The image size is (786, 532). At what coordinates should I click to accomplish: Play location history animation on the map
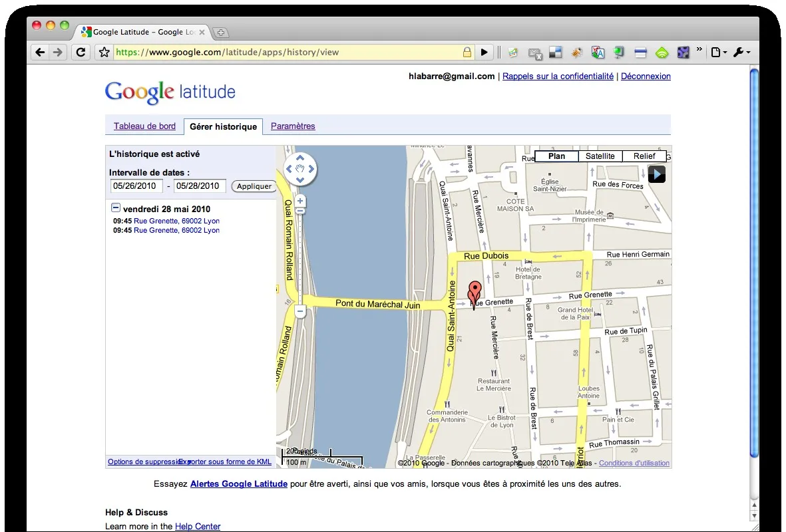(x=657, y=174)
